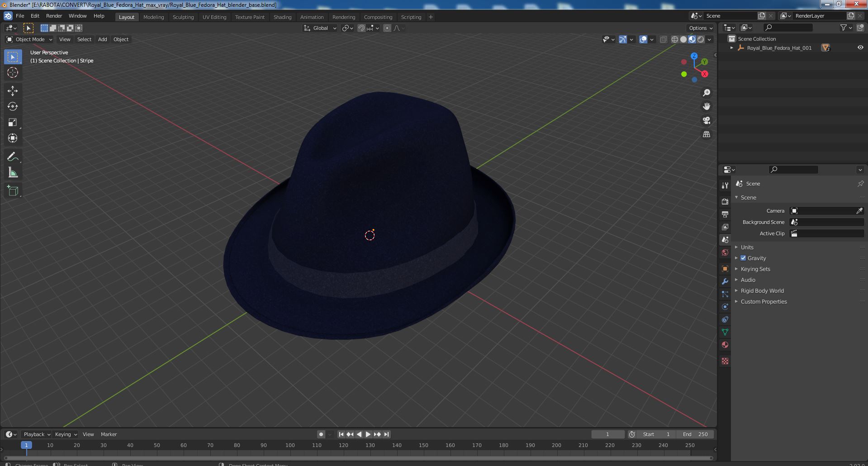Toggle auto keying record button
Image resolution: width=868 pixels, height=466 pixels.
(321, 434)
